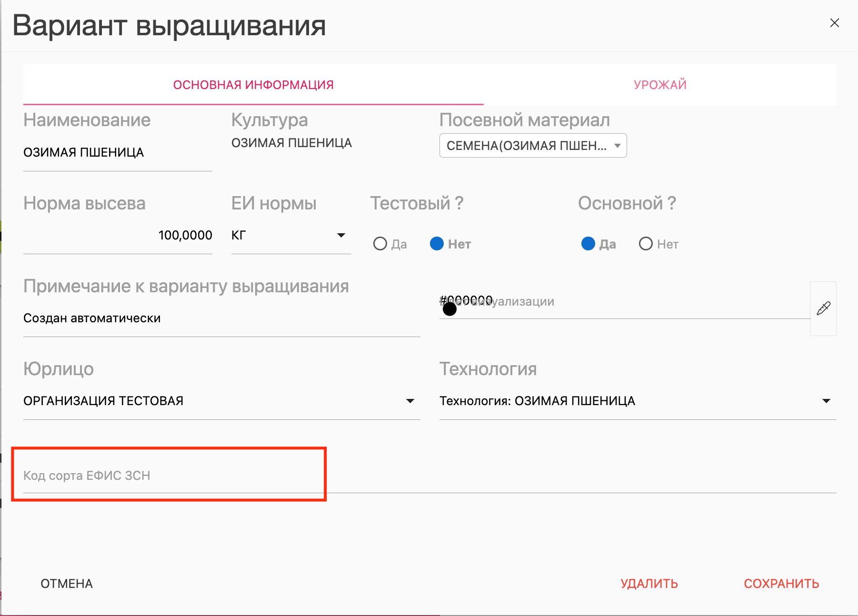The height and width of the screenshot is (616, 858).
Task: Click the Примечание note input field
Action: pyautogui.click(x=221, y=318)
